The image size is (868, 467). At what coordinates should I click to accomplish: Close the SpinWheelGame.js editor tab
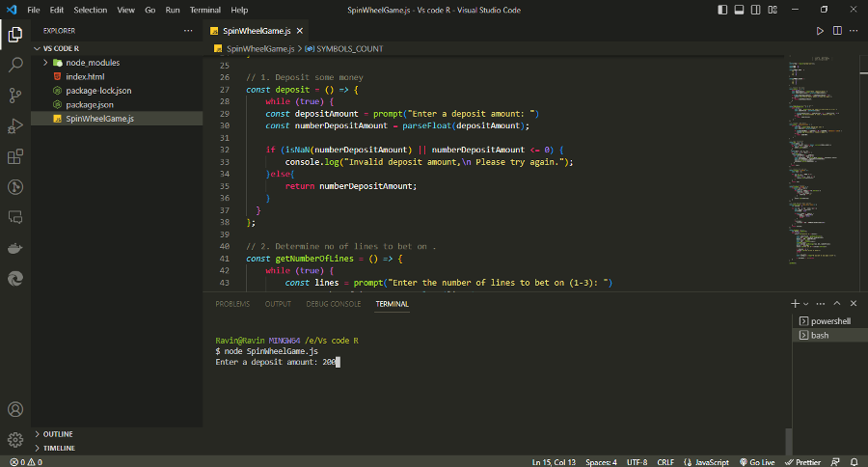pyautogui.click(x=300, y=31)
